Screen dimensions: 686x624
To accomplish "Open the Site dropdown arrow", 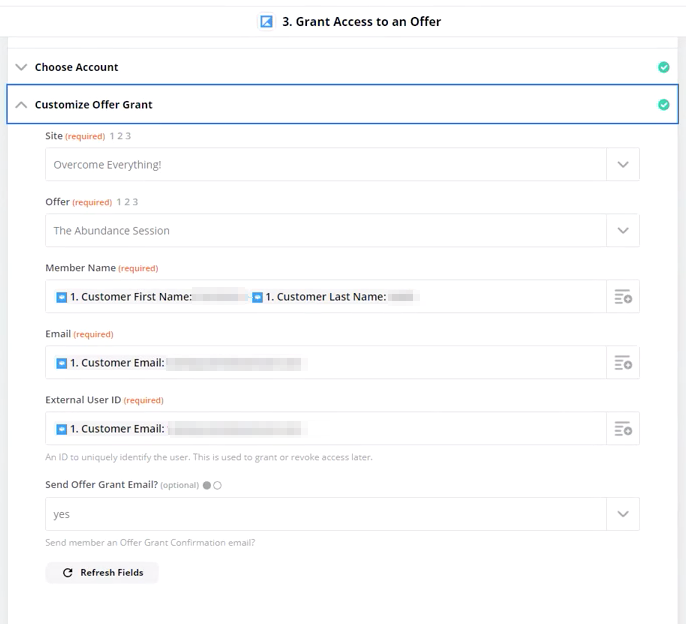I will [623, 165].
